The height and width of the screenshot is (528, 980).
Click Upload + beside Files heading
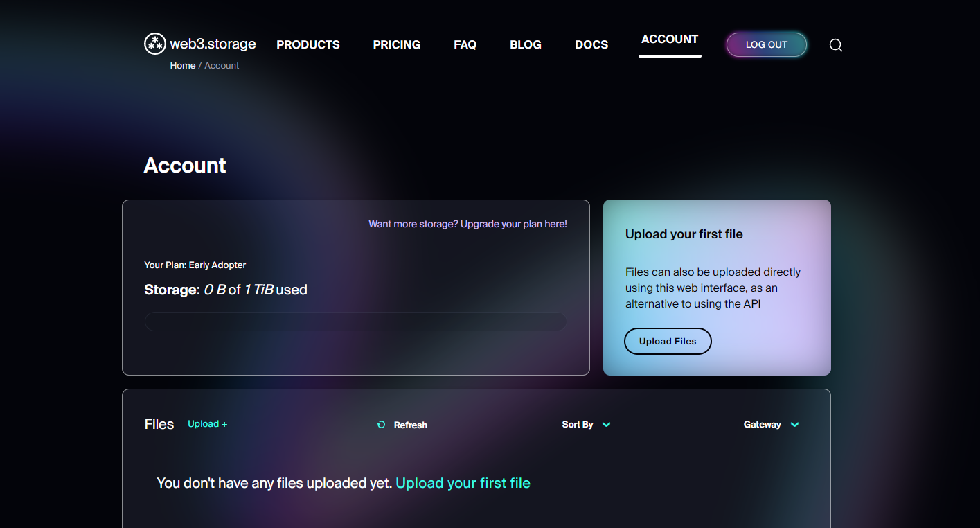[x=207, y=424]
